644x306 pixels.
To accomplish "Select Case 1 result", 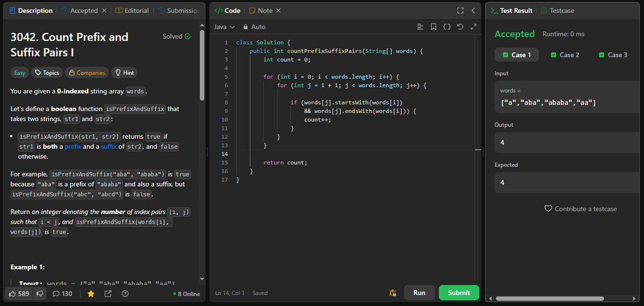I will (517, 55).
